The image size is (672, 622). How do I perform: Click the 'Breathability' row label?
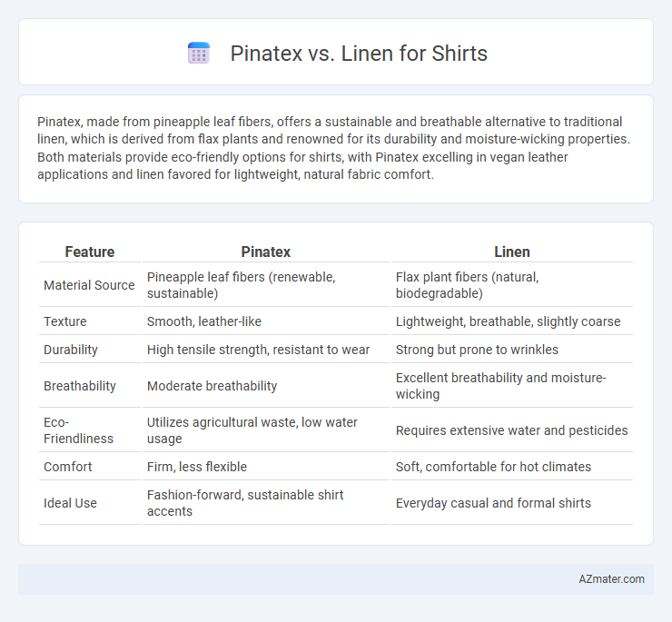click(x=80, y=386)
